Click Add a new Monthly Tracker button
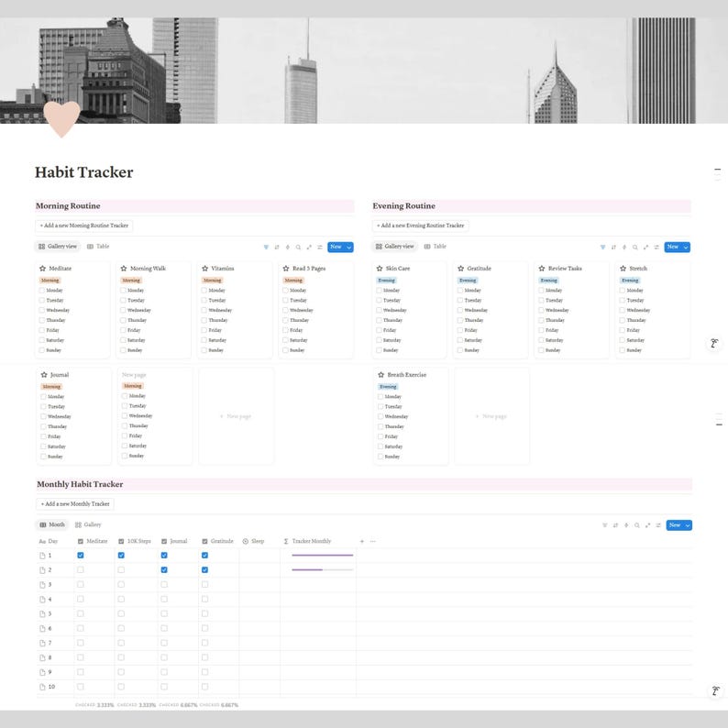 pos(75,503)
